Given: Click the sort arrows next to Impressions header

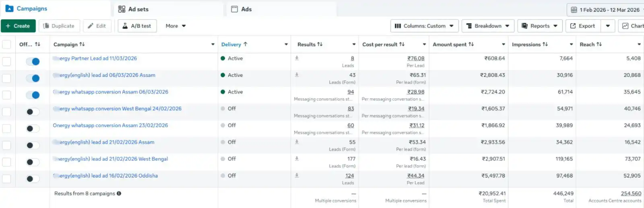Looking at the screenshot, I should click(545, 44).
